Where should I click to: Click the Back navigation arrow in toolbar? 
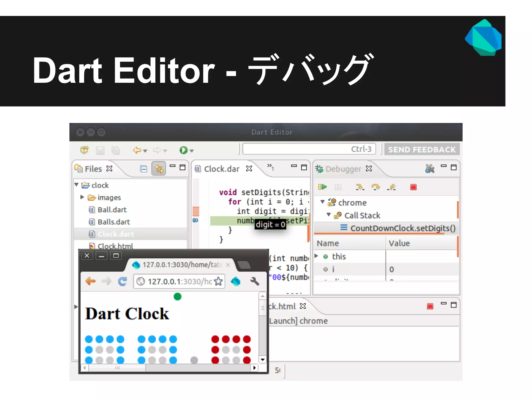tap(137, 150)
